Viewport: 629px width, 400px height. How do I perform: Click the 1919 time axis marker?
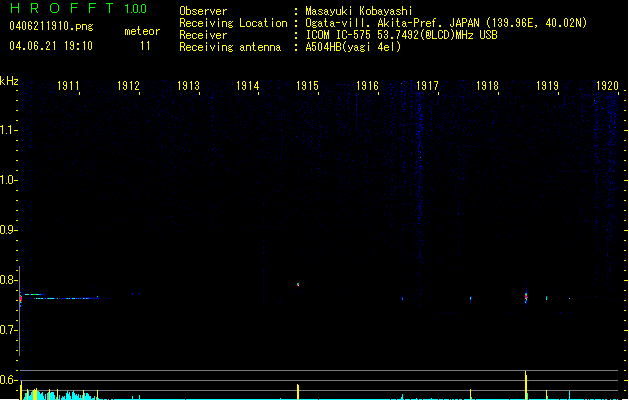(547, 86)
